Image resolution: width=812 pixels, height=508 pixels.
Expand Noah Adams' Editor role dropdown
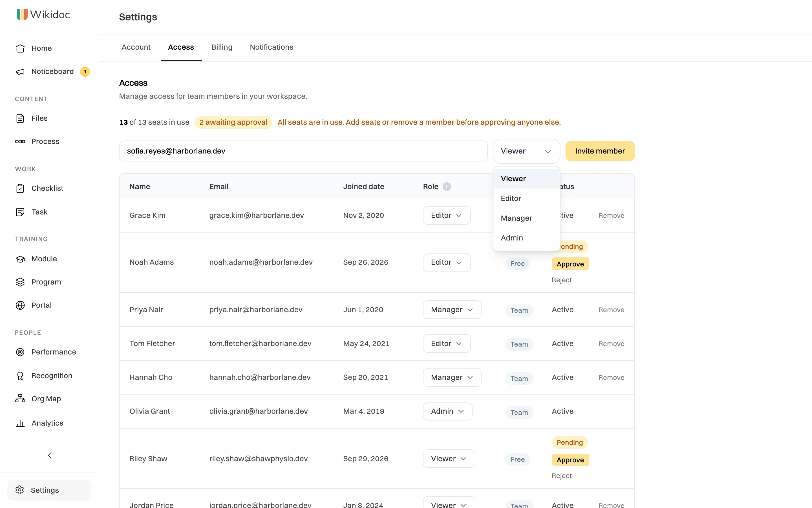[447, 262]
